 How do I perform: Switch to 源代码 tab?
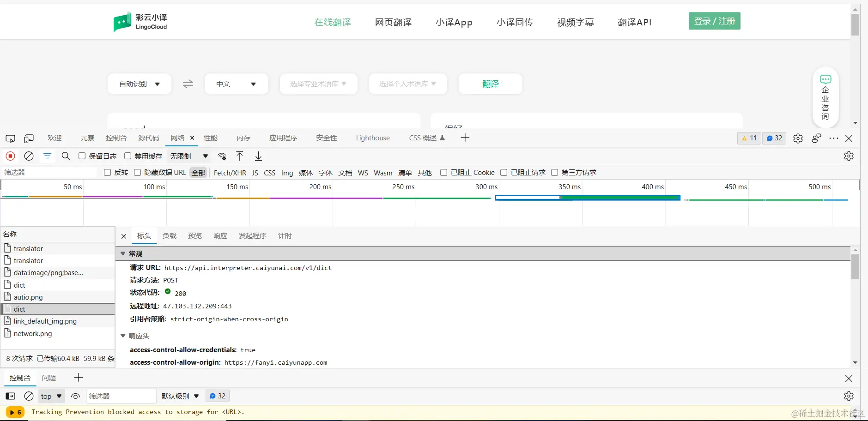pyautogui.click(x=148, y=138)
